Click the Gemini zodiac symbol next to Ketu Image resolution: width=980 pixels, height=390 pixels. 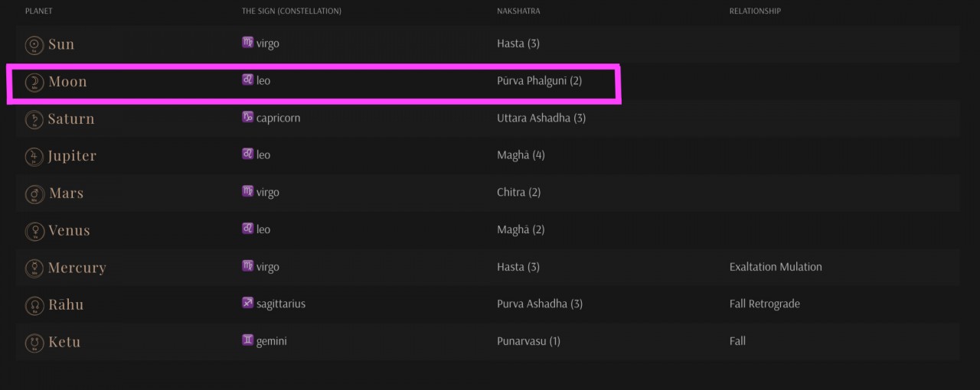pyautogui.click(x=247, y=340)
